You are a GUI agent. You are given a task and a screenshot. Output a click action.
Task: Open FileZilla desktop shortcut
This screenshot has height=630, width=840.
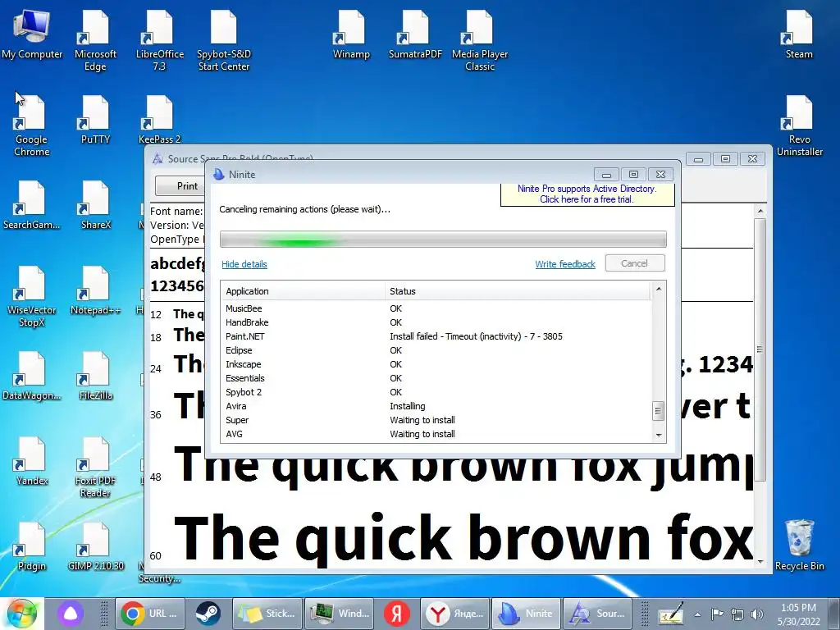[x=95, y=377]
